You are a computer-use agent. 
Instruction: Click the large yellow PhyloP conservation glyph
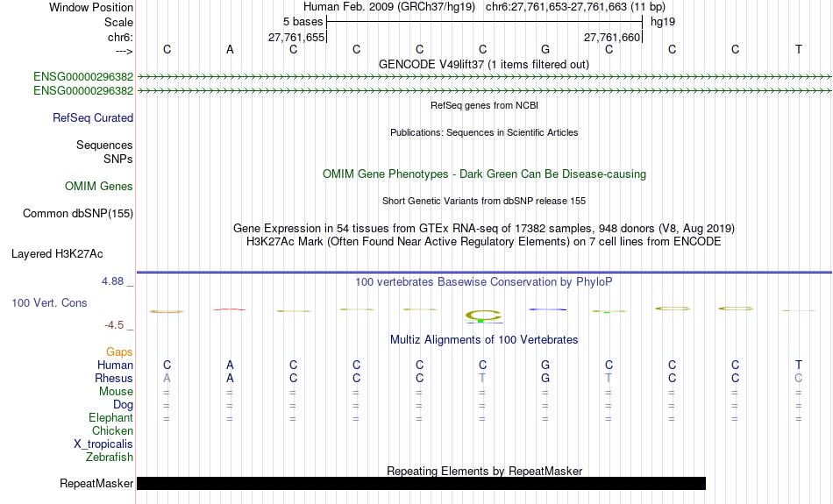coord(483,315)
